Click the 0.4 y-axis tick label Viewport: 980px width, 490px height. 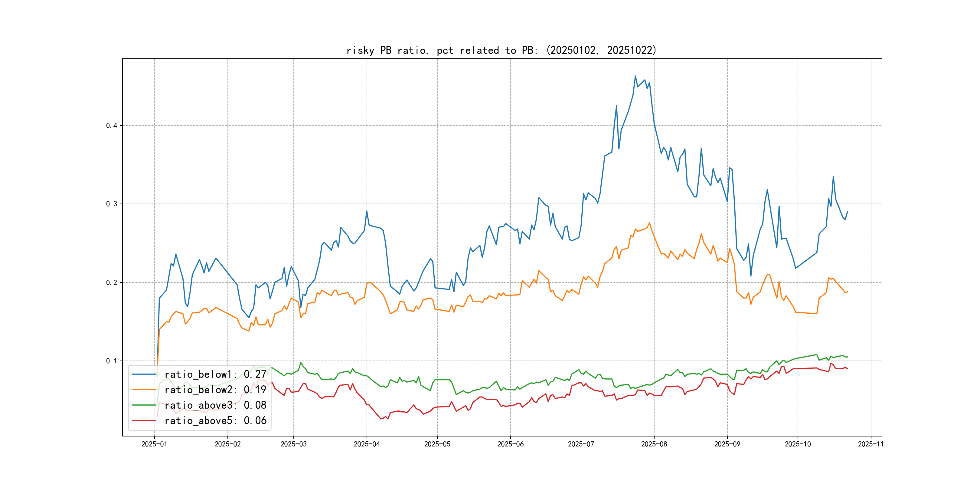(x=112, y=126)
